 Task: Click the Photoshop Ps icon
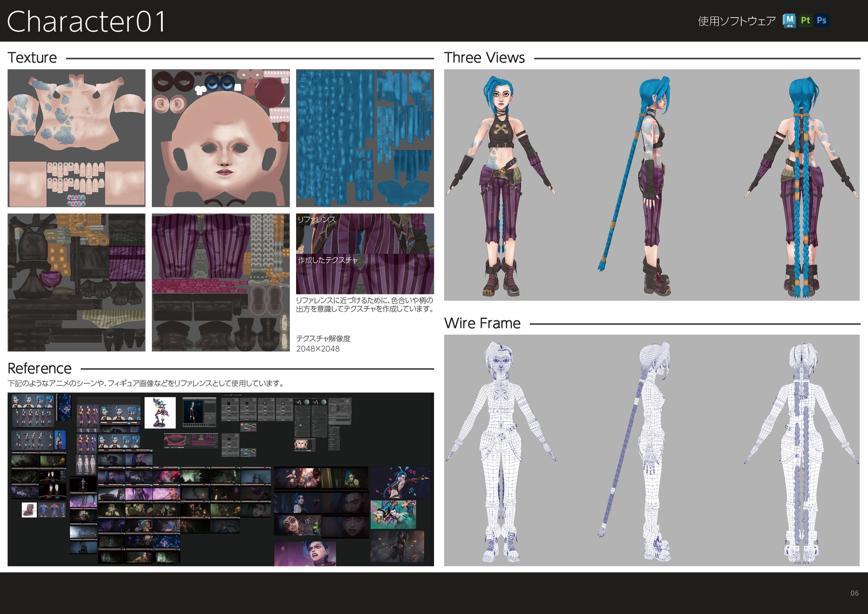tap(821, 20)
